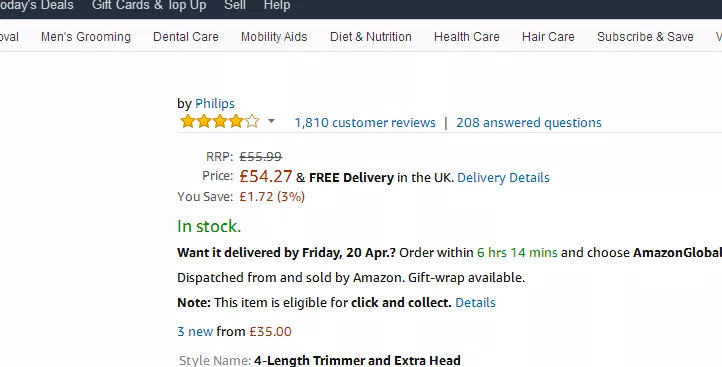Navigate to the Health Care category
Screen dimensions: 722x367
(x=466, y=37)
